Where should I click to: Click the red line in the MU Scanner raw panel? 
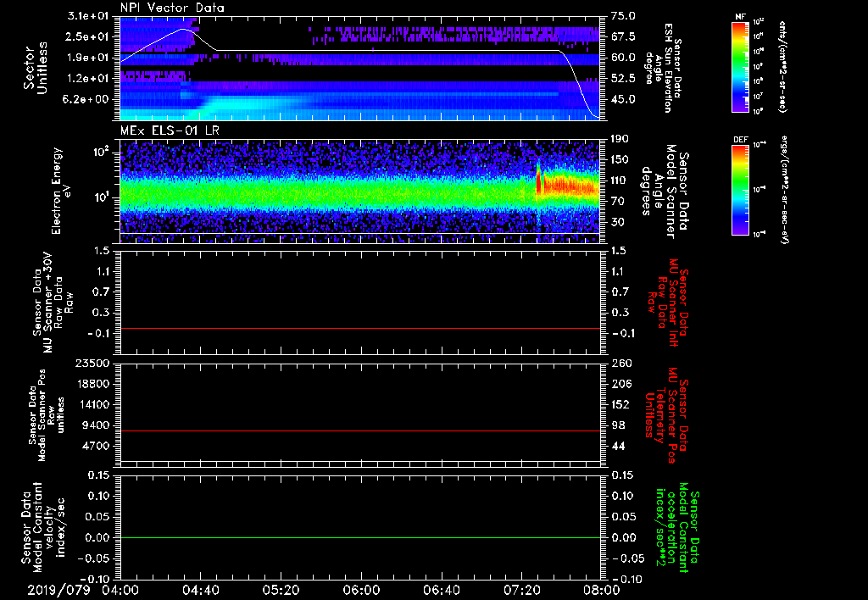(x=360, y=328)
